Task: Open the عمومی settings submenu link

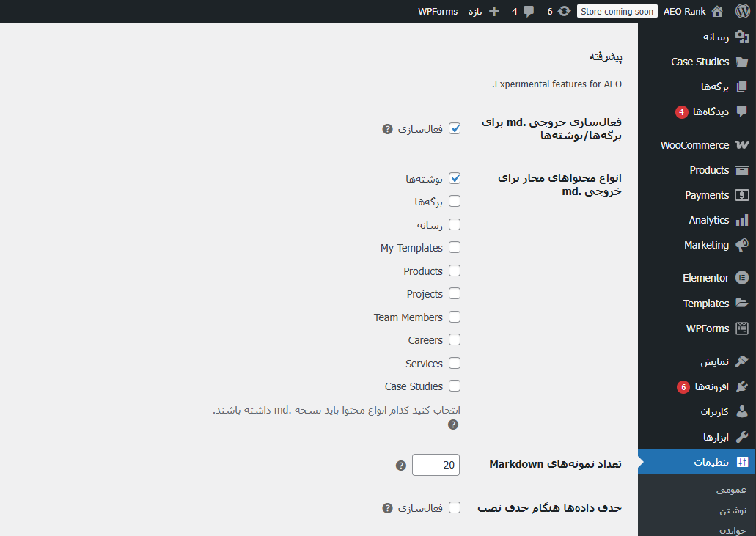Action: pos(731,490)
